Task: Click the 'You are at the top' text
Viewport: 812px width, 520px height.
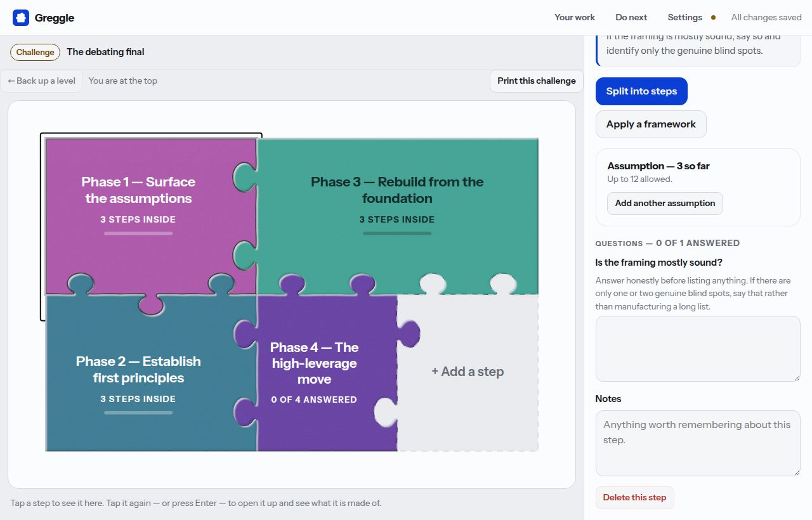Action: (123, 81)
